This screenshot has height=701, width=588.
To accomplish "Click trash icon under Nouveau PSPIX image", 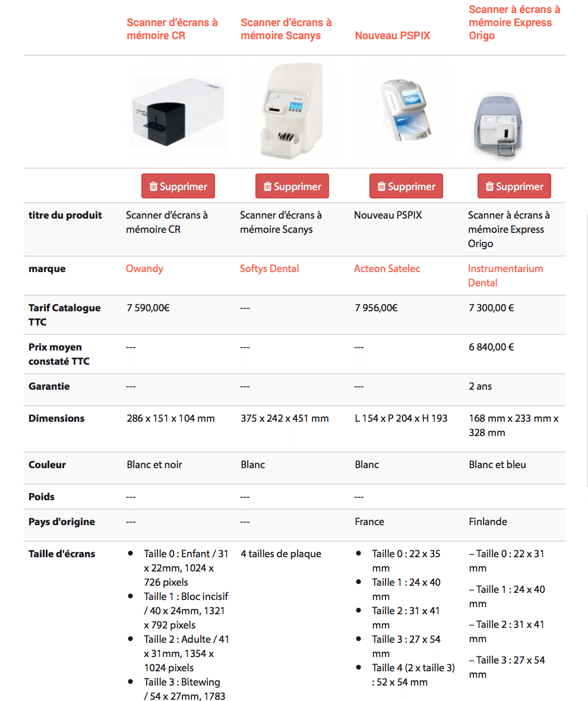I will 381,187.
